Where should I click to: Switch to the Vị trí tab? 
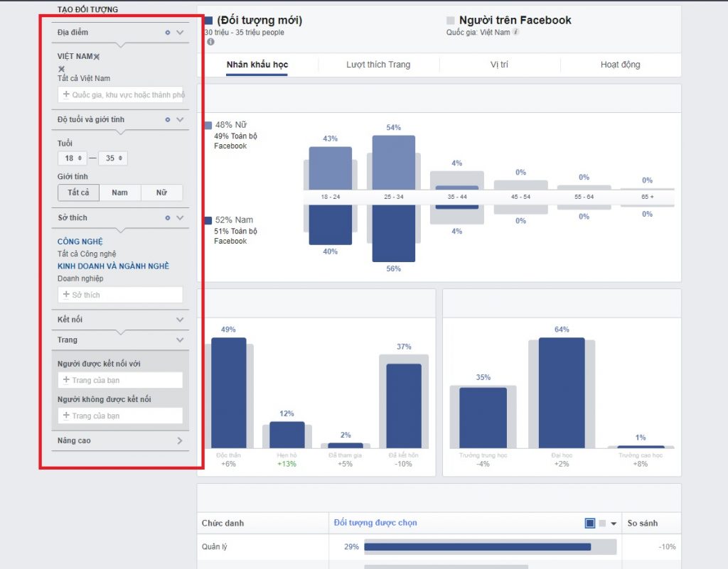point(499,65)
